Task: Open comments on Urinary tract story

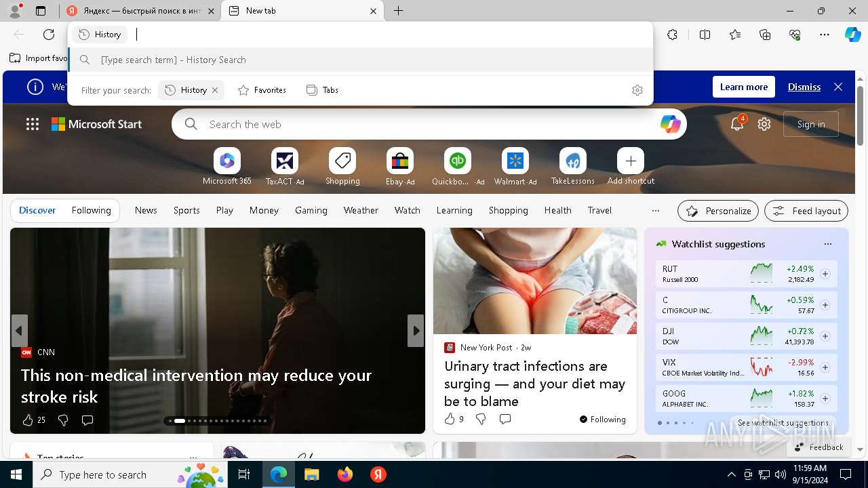Action: tap(505, 420)
